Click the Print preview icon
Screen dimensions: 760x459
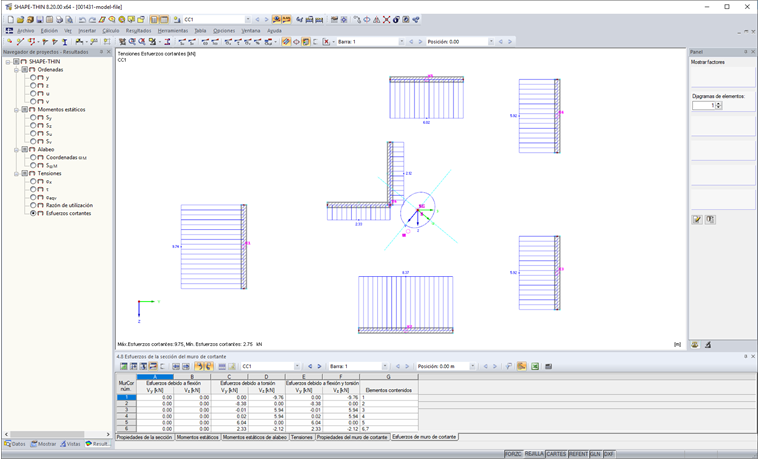(69, 19)
